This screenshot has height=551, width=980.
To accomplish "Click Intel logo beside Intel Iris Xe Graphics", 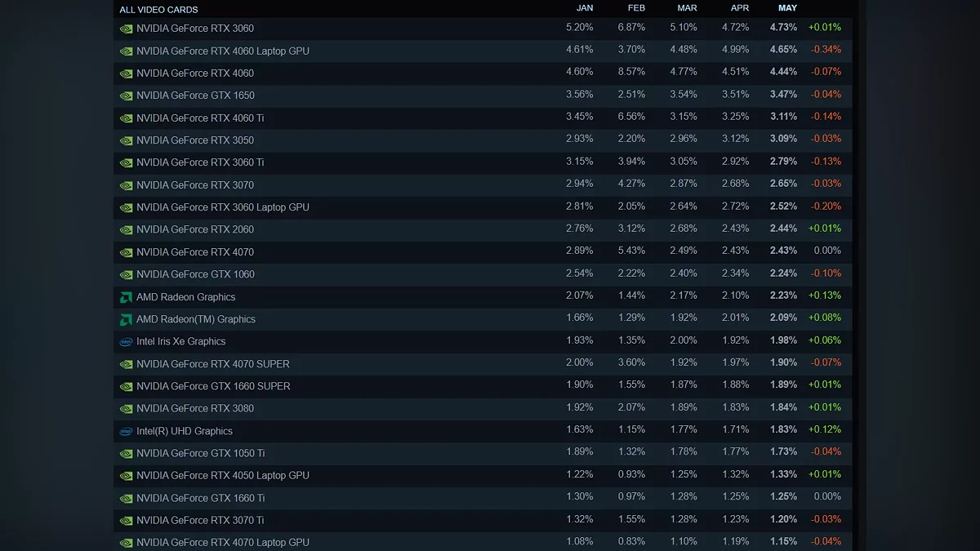I will 126,342.
